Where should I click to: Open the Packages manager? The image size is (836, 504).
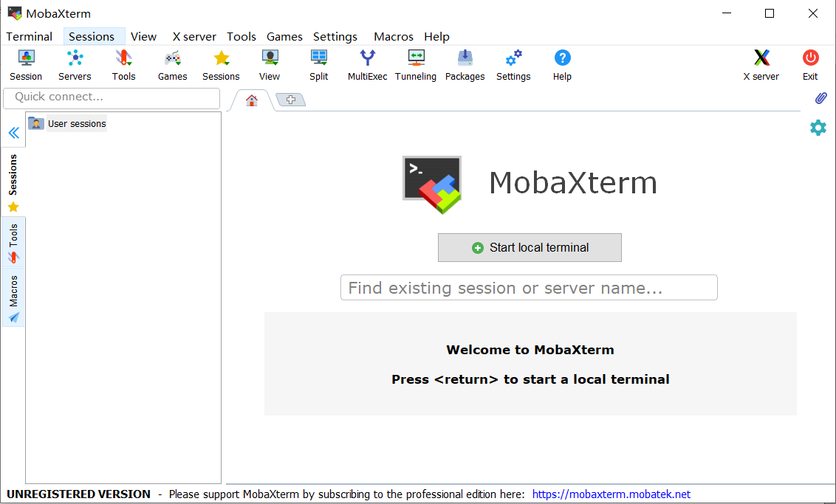[465, 65]
